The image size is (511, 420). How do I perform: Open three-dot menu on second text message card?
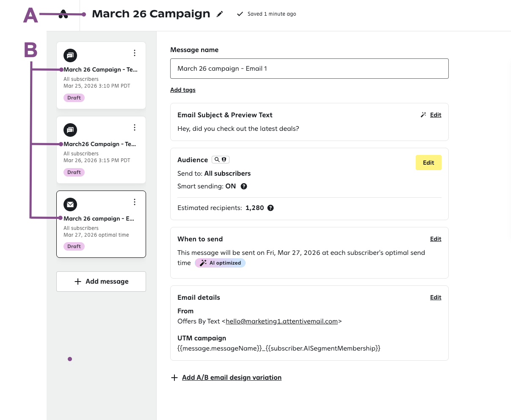coord(135,127)
